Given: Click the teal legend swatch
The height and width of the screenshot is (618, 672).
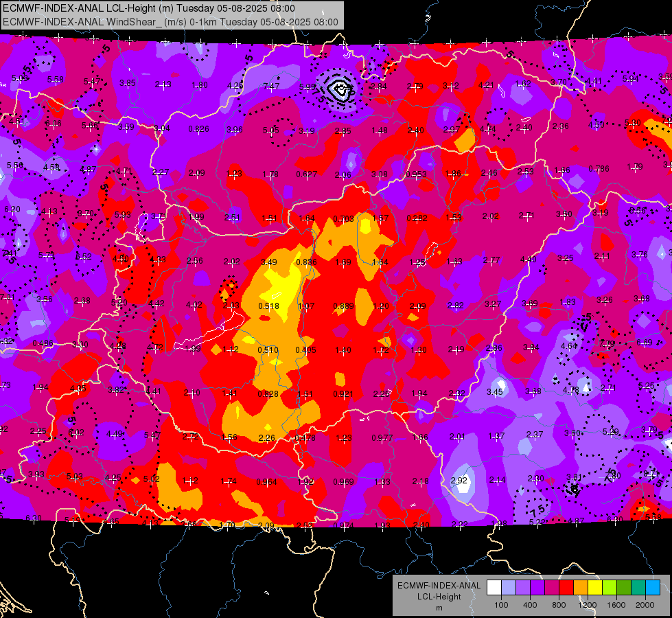Looking at the screenshot, I should (x=638, y=588).
